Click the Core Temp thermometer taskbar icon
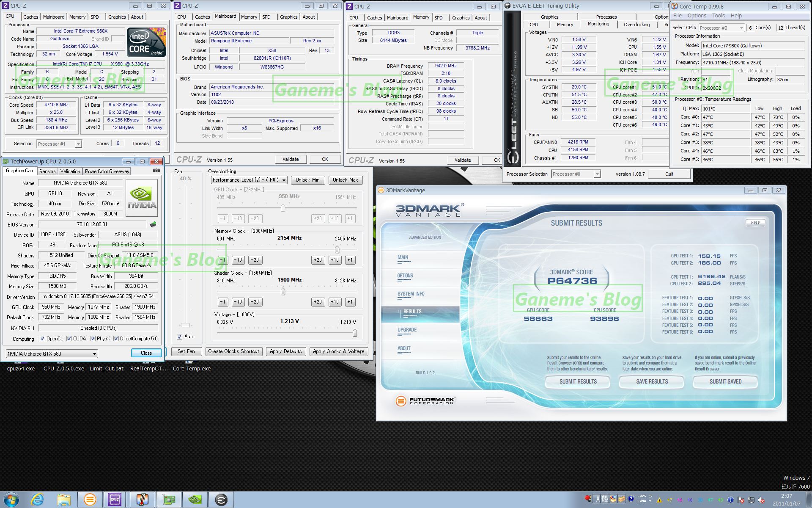 pos(142,500)
